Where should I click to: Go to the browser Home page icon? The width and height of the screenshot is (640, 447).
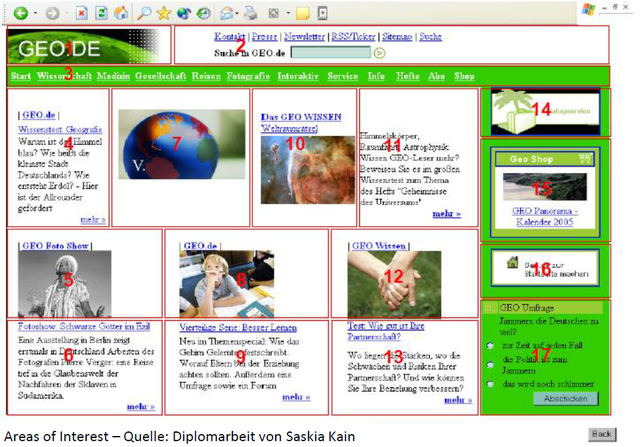121,13
